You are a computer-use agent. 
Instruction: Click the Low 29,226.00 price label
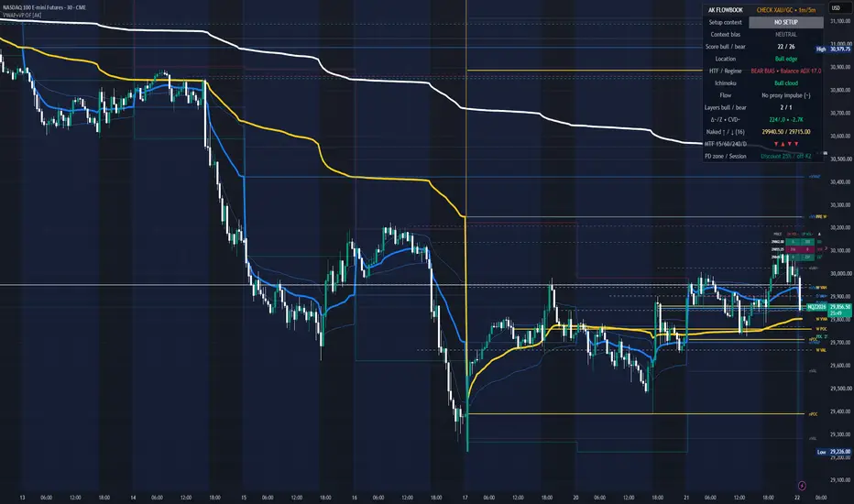click(x=833, y=452)
